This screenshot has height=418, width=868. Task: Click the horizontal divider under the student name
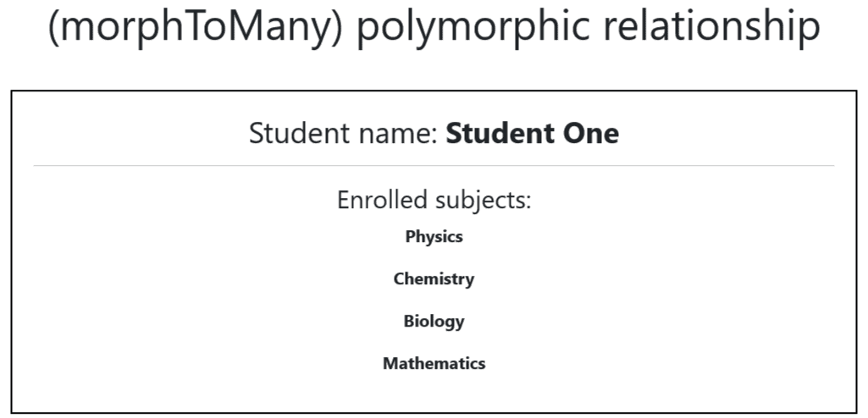[434, 166]
